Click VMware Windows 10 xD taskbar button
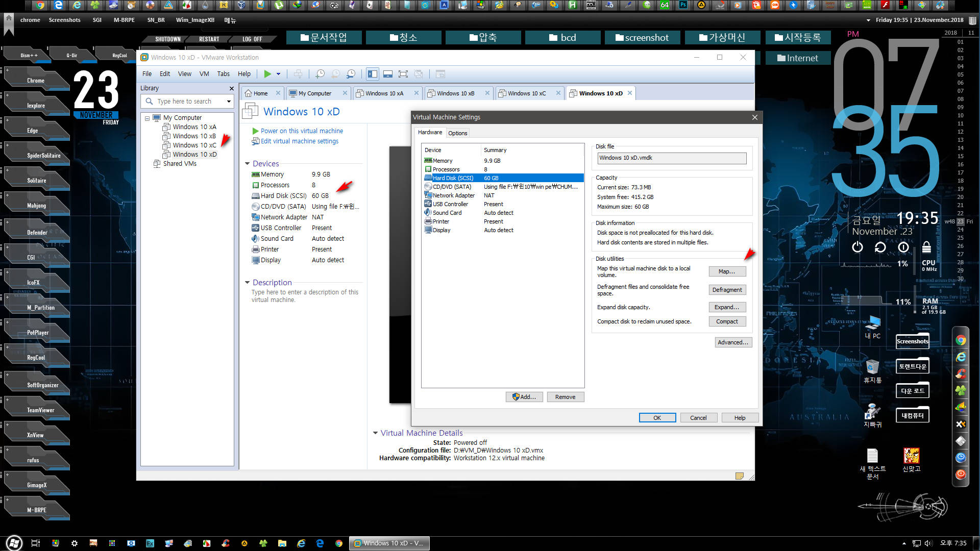980x551 pixels. point(389,543)
